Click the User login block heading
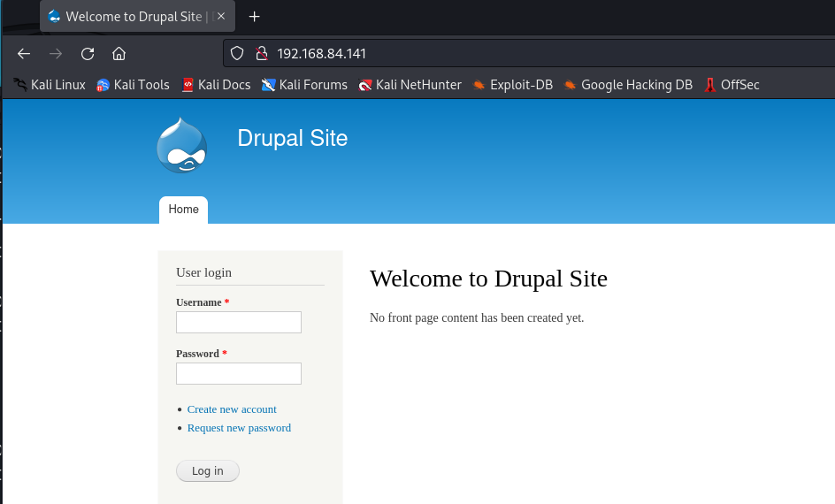The image size is (835, 504). tap(204, 272)
